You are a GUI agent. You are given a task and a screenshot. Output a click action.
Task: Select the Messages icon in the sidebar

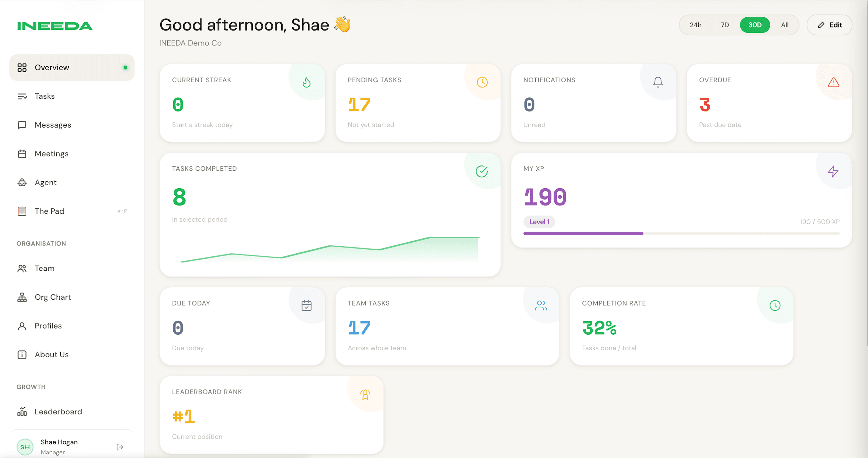click(x=22, y=125)
